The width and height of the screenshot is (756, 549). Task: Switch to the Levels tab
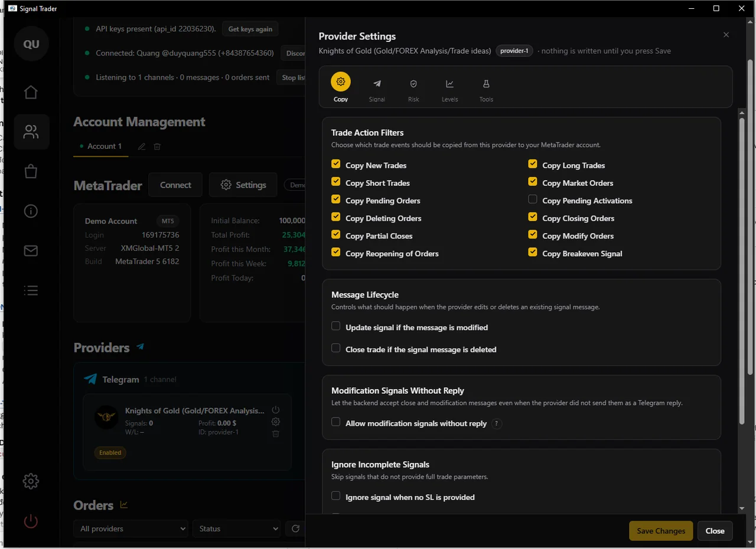pyautogui.click(x=449, y=90)
